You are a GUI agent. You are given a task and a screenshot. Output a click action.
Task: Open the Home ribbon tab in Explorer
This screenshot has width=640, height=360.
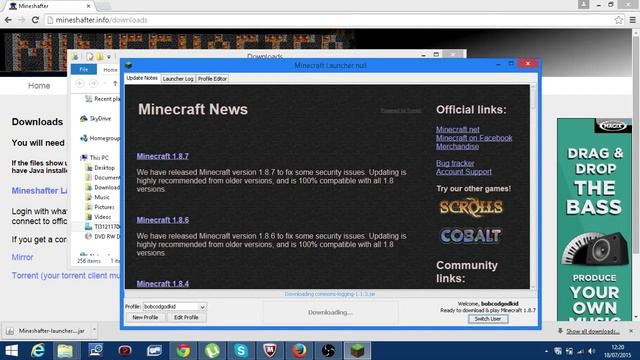click(110, 70)
